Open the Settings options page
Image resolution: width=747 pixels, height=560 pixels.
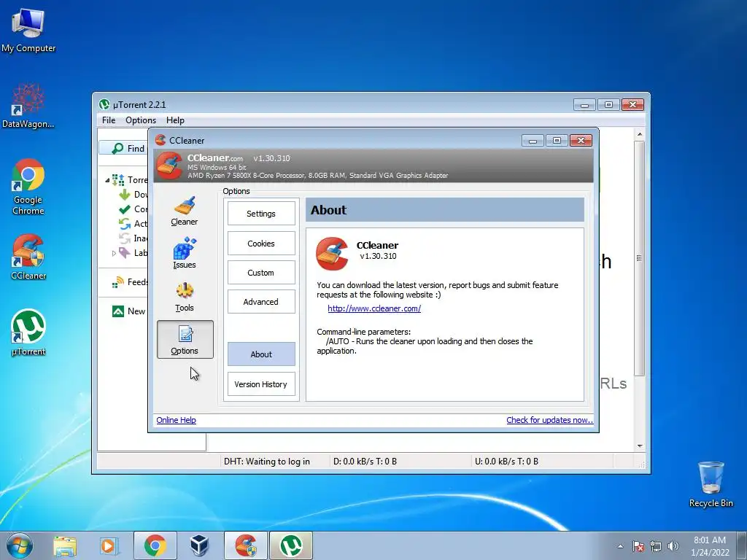(261, 214)
